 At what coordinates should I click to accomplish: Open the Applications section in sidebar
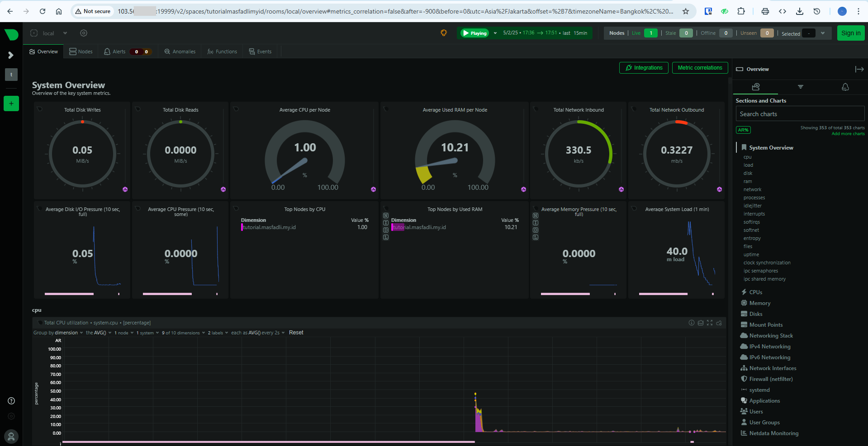pos(760,401)
